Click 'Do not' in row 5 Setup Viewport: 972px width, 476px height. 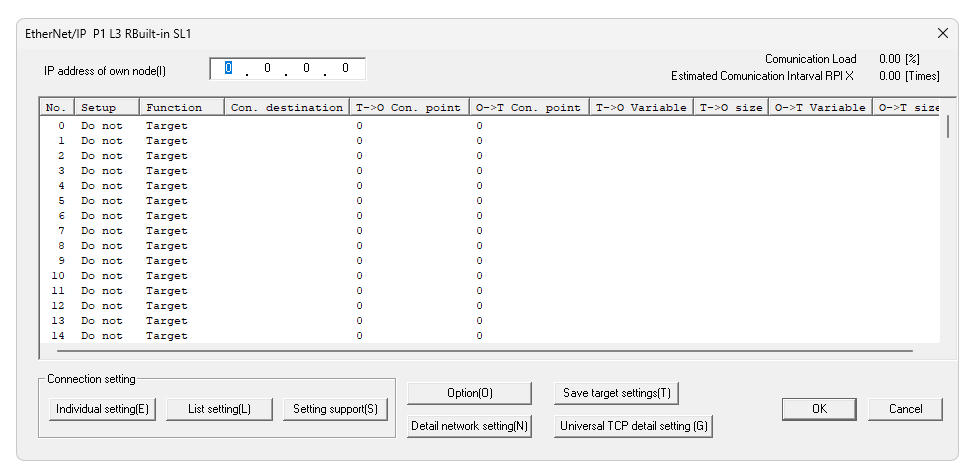pyautogui.click(x=102, y=201)
